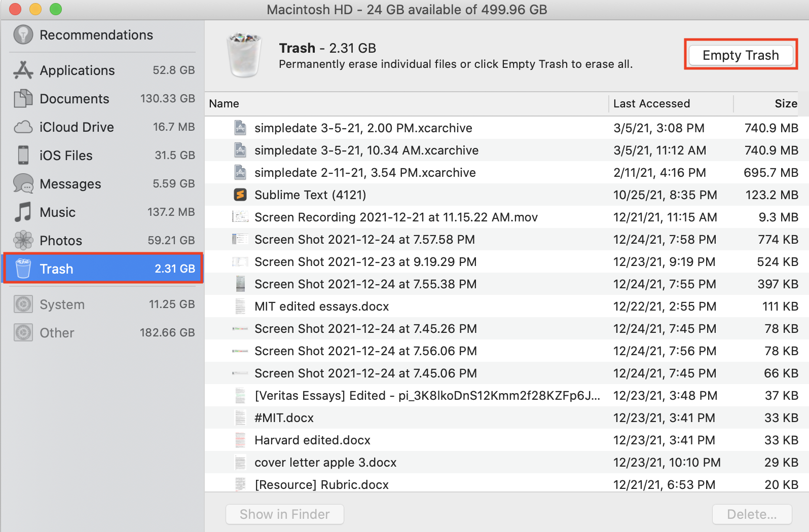Click the Harvard edited.docx file icon
This screenshot has width=809, height=532.
point(240,440)
